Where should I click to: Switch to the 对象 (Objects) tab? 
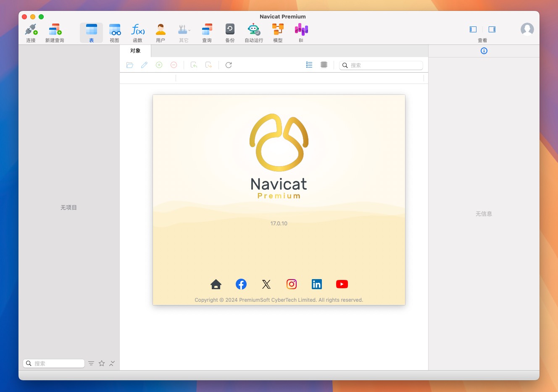pyautogui.click(x=135, y=51)
